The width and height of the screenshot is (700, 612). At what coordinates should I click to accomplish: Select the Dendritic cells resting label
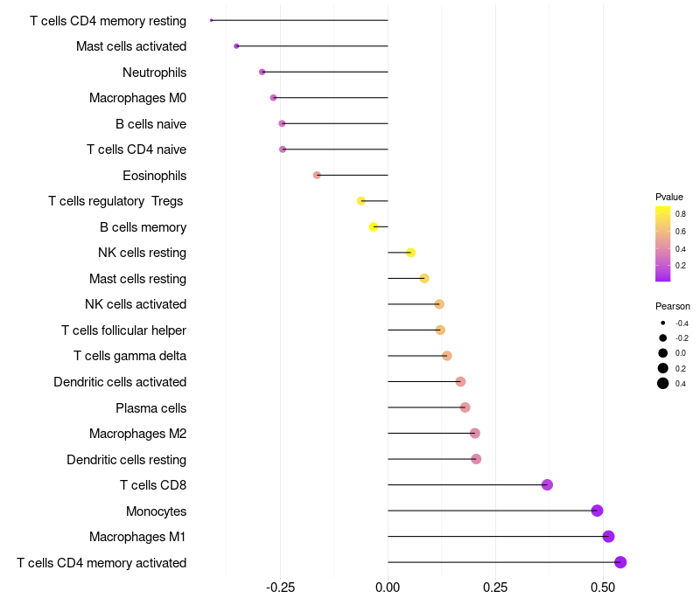(x=126, y=459)
